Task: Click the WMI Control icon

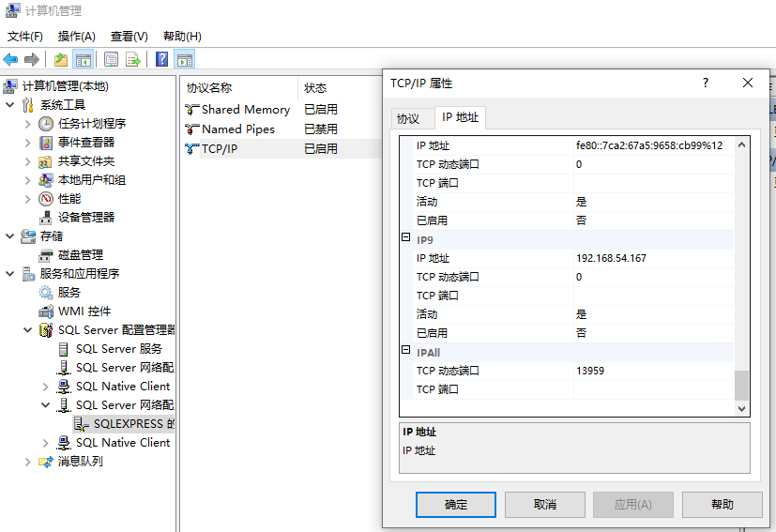Action: pos(46,312)
